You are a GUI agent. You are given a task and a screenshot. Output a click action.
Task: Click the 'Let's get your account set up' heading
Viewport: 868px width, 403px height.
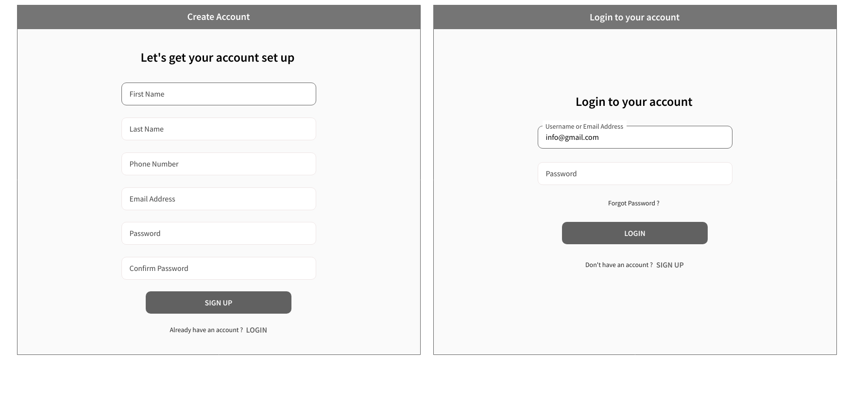(x=218, y=57)
